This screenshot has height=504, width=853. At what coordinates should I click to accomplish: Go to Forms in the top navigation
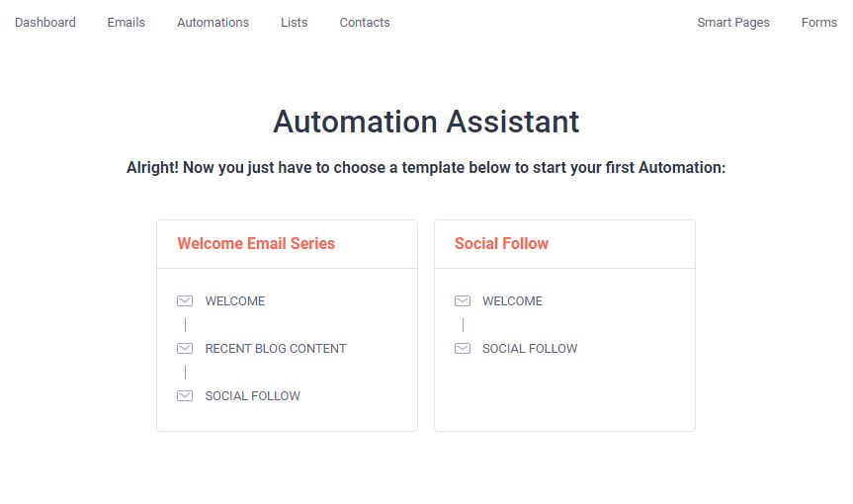pyautogui.click(x=818, y=23)
